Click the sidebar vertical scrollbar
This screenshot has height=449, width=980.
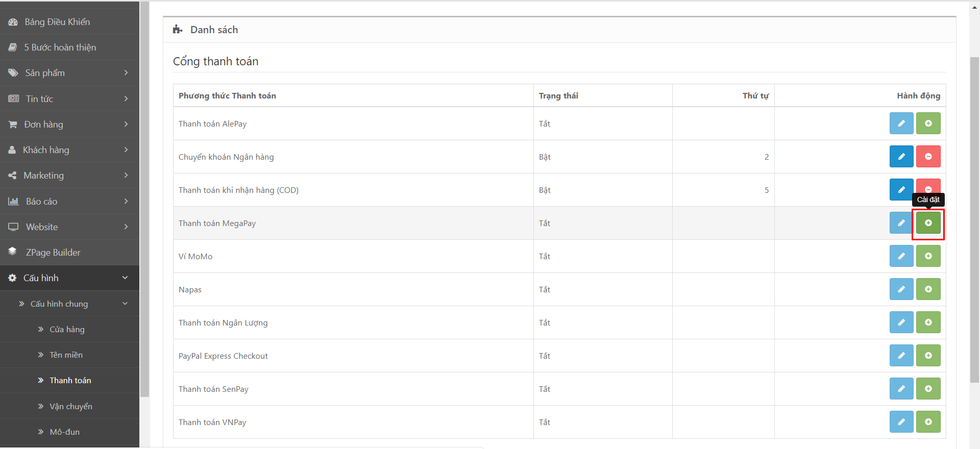point(144,199)
